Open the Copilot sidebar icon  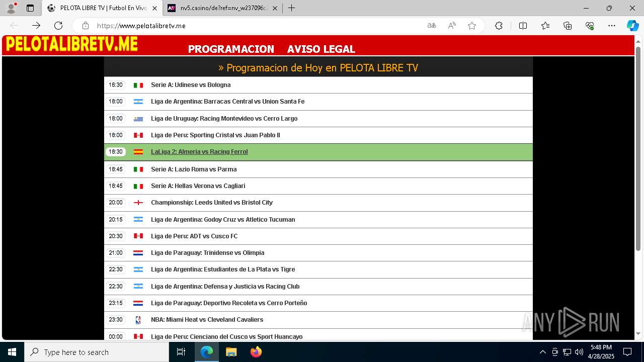point(632,26)
